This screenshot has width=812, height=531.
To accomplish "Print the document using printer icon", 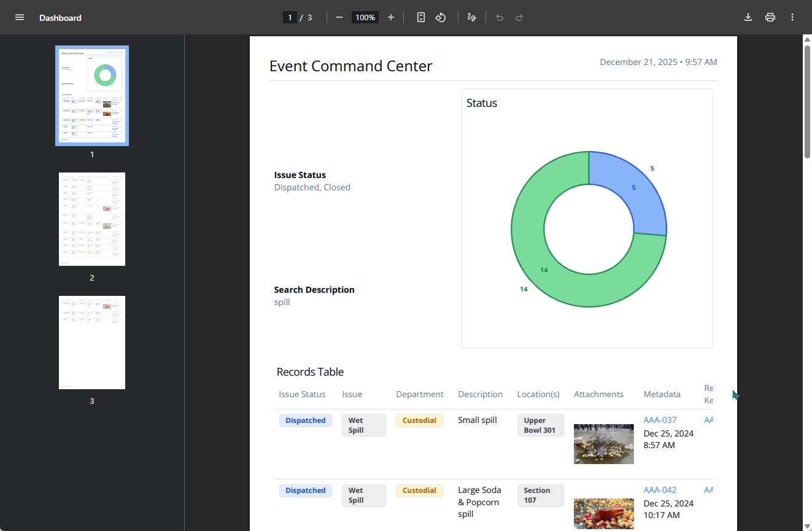I will pos(770,17).
